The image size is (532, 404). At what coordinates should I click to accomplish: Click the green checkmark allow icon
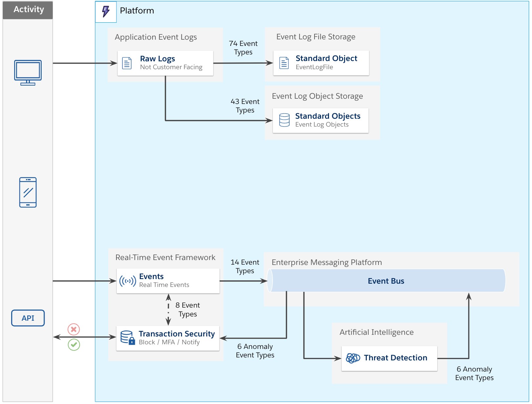tap(74, 345)
